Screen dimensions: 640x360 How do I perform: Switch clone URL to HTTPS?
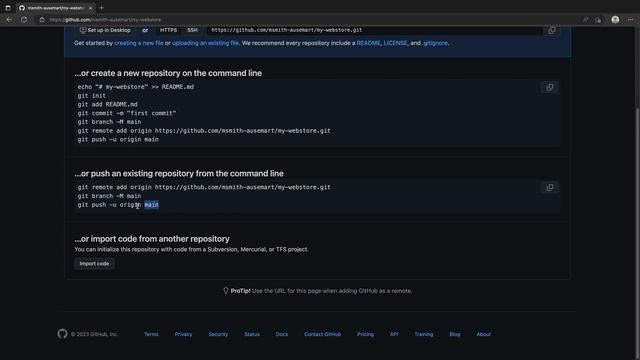[x=168, y=30]
